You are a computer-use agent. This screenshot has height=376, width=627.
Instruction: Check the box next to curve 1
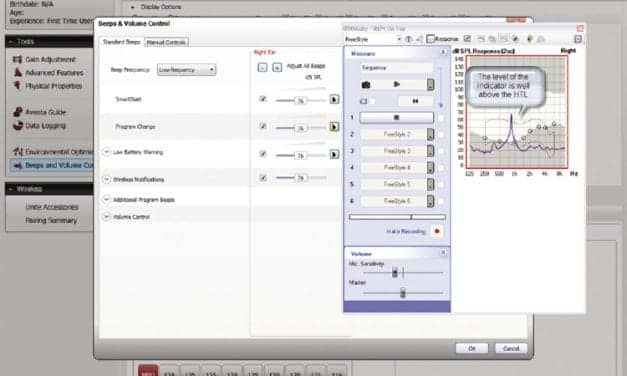[x=441, y=118]
